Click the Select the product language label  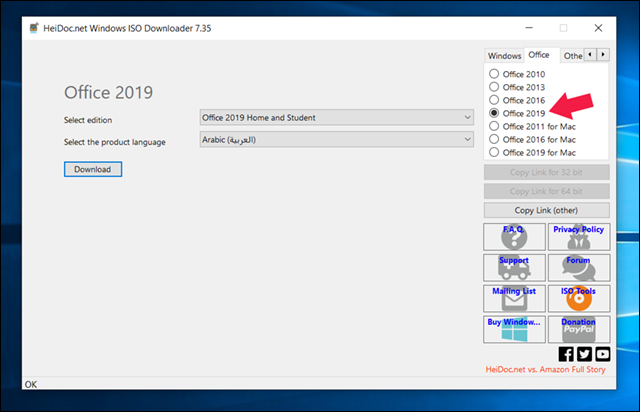pos(115,142)
